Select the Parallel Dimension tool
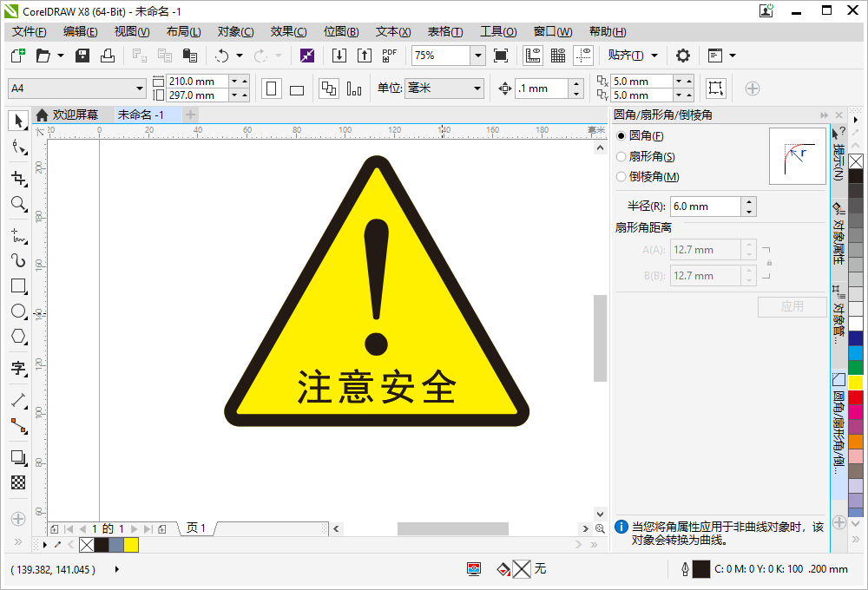868x590 pixels. point(18,400)
